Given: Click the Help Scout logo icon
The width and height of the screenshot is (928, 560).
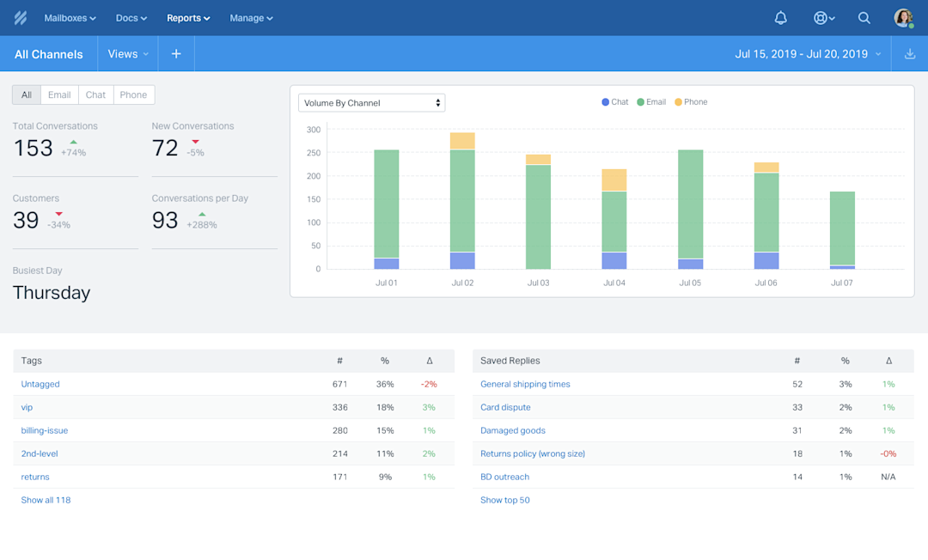Looking at the screenshot, I should 21,18.
